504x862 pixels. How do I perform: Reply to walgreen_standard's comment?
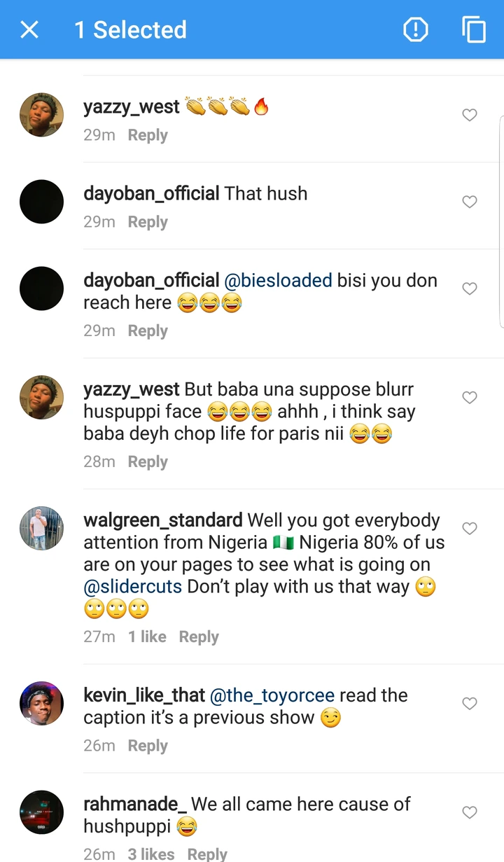click(x=199, y=637)
